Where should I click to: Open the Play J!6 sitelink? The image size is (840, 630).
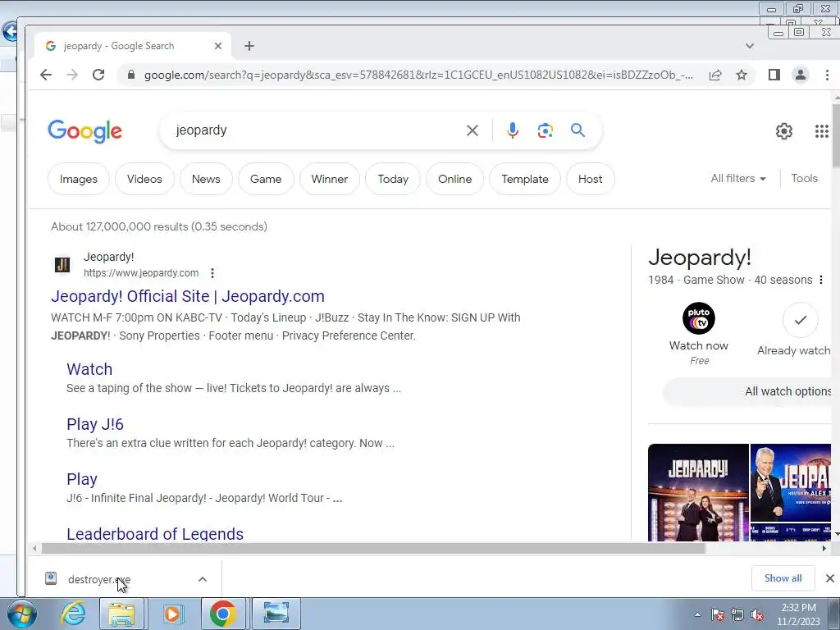95,424
